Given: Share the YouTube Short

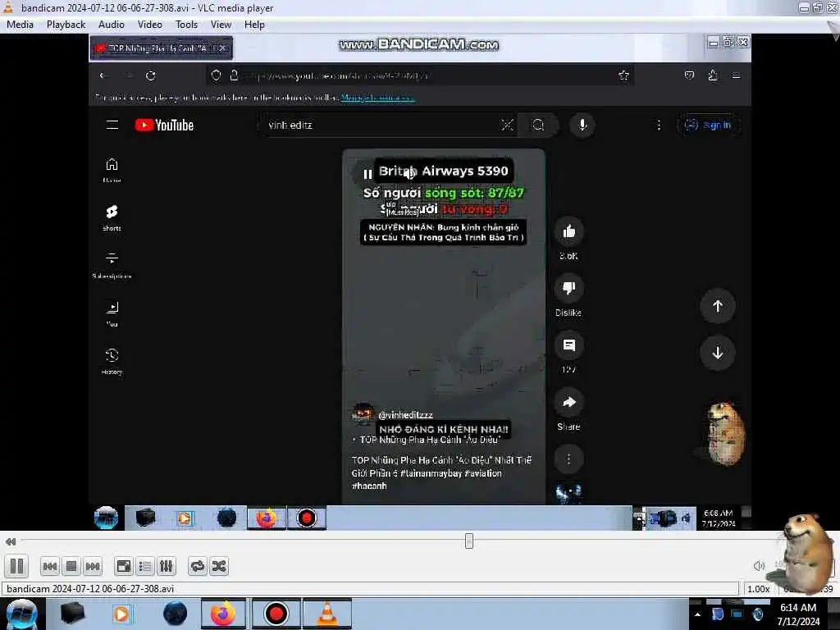Looking at the screenshot, I should tap(569, 402).
